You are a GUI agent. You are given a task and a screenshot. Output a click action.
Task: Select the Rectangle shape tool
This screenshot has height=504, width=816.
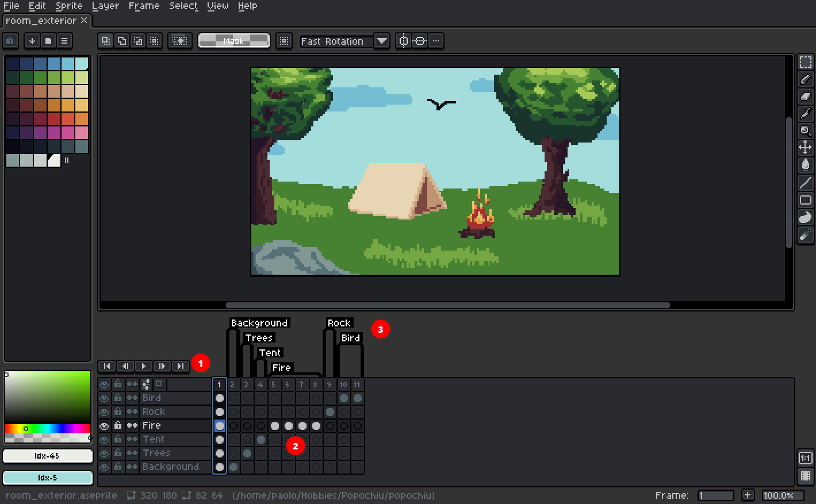click(x=805, y=200)
